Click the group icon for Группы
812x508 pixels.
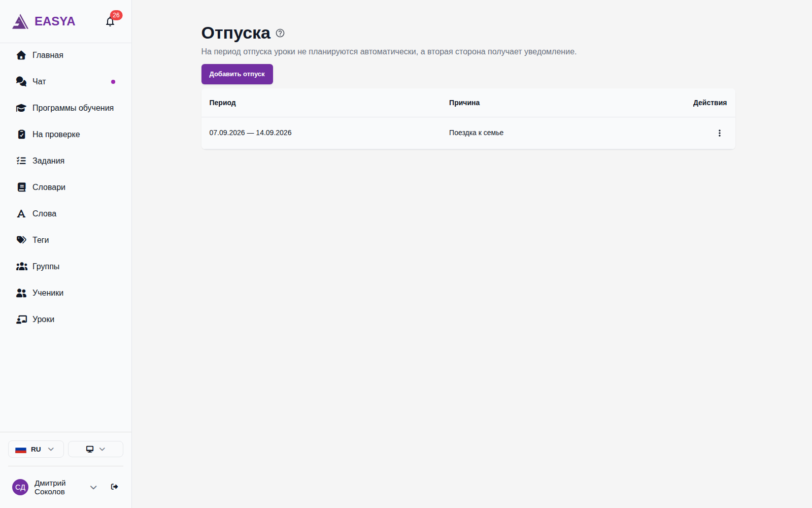tap(21, 267)
